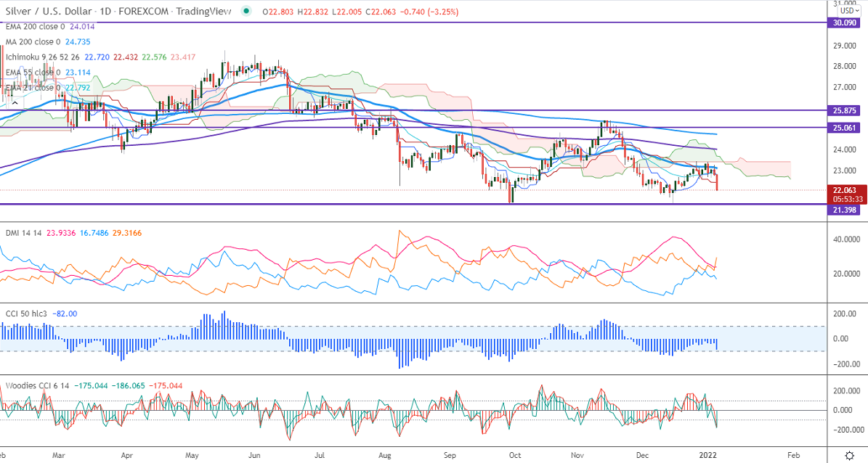This screenshot has height=463, width=868.
Task: Click the 30.090 horizontal line price label
Action: click(x=844, y=22)
